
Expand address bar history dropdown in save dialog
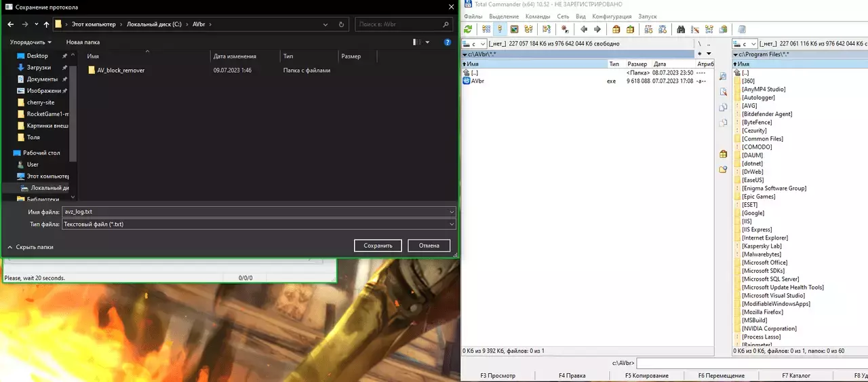(327, 24)
